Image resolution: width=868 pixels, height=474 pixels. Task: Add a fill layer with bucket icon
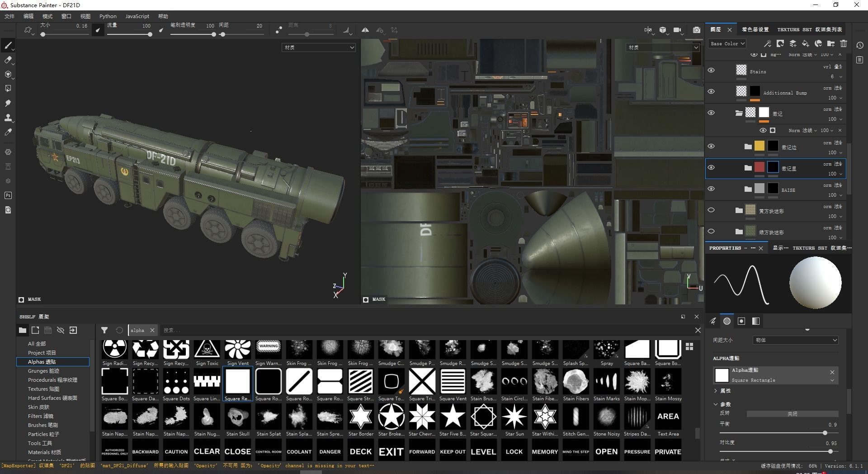click(x=806, y=44)
